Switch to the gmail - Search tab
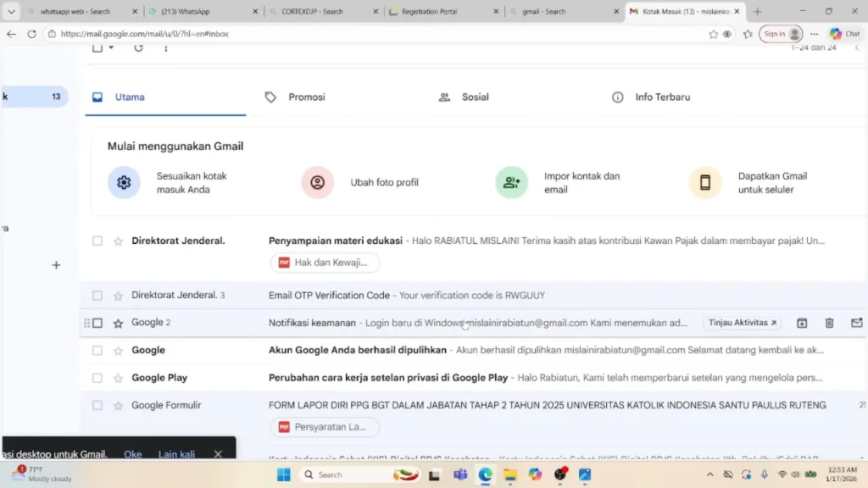Image resolution: width=868 pixels, height=488 pixels. [x=564, y=11]
